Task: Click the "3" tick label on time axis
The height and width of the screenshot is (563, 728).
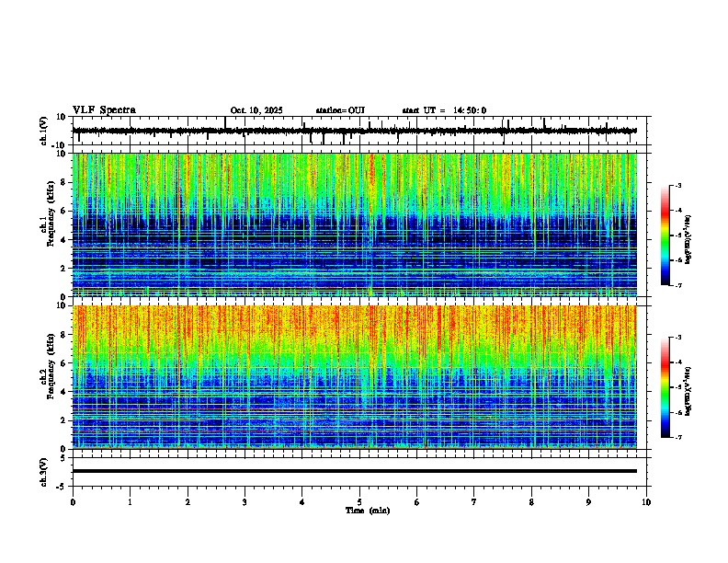Action: tap(245, 502)
